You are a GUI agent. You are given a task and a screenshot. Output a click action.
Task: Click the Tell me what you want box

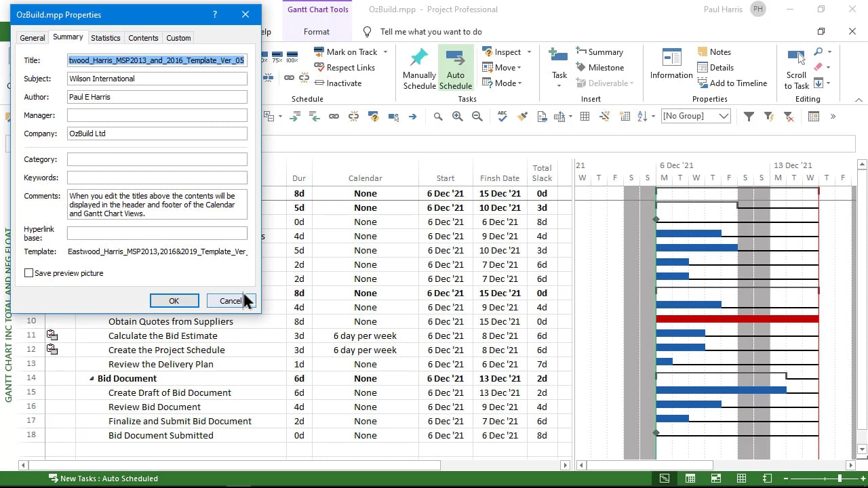point(431,32)
